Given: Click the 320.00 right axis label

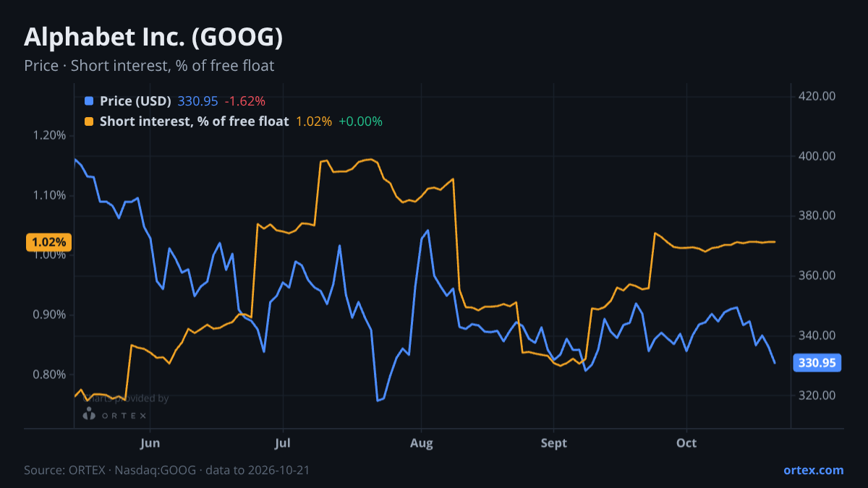Looking at the screenshot, I should coord(817,395).
